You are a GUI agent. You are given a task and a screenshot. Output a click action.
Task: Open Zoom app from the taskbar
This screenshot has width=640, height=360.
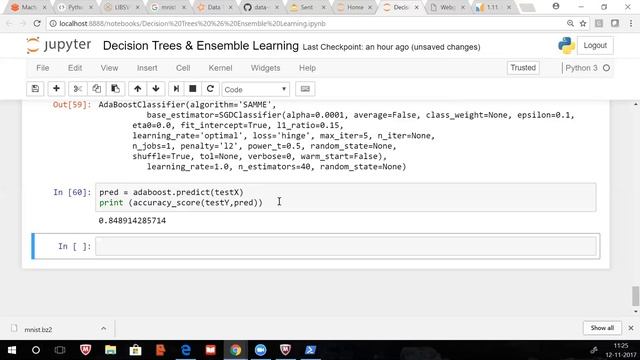pos(260,350)
